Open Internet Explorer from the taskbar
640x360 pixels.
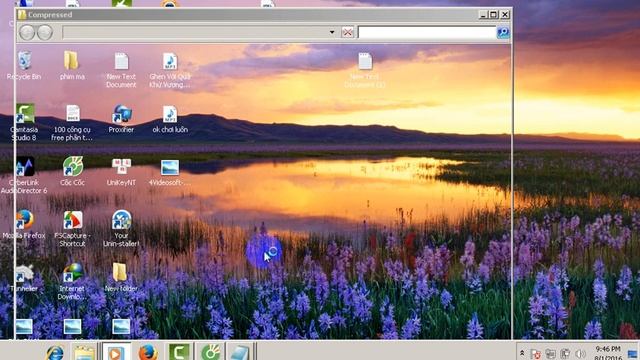tap(55, 353)
